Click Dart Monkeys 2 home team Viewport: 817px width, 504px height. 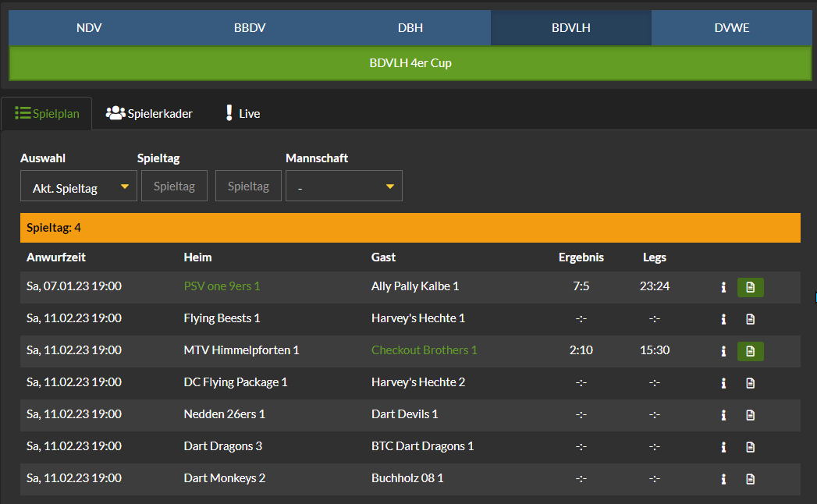pos(225,478)
